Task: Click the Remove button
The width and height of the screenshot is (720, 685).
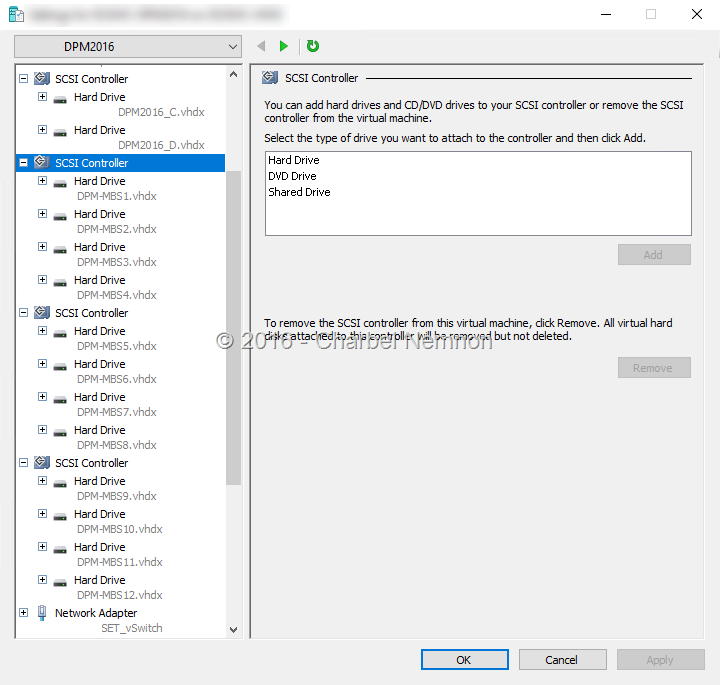Action: pos(654,368)
